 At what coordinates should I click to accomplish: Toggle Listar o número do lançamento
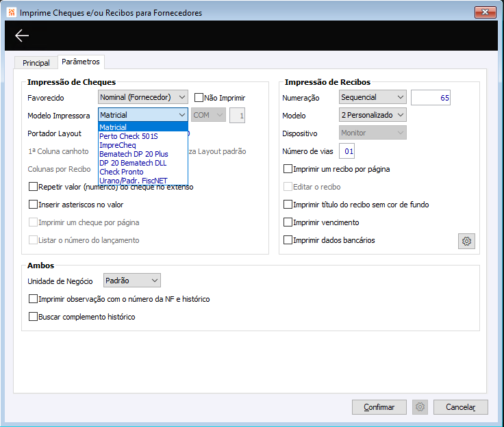click(33, 240)
